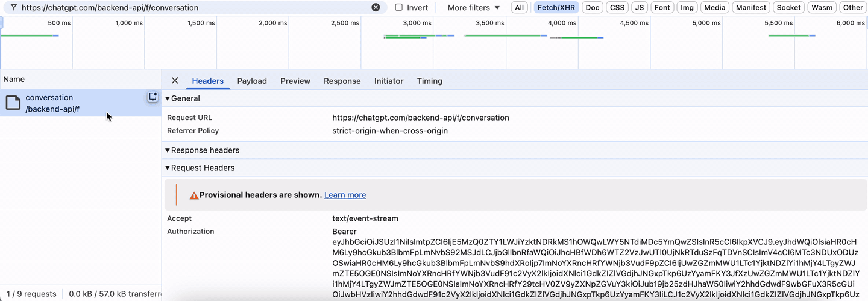The width and height of the screenshot is (868, 301).
Task: Click the Authorization header label
Action: [x=190, y=232]
